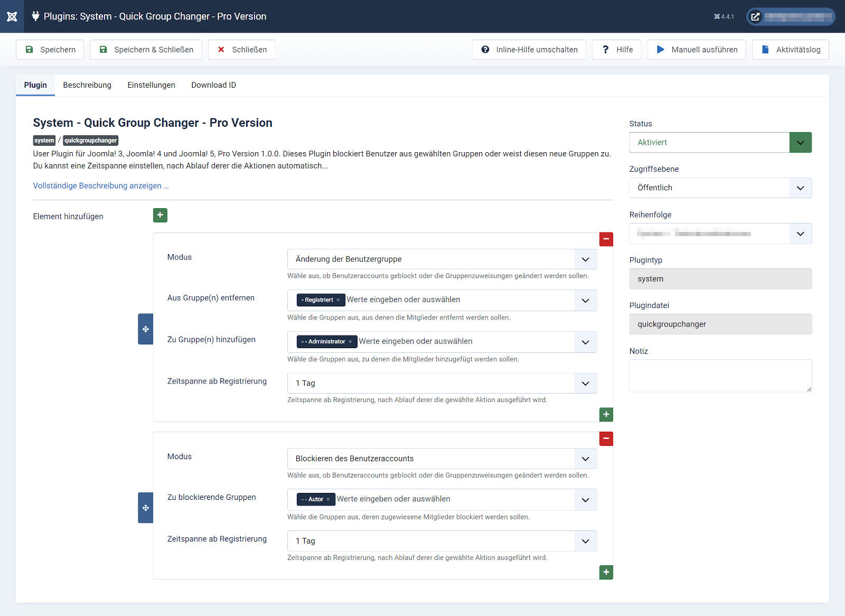Add element below the first rule block

click(606, 415)
